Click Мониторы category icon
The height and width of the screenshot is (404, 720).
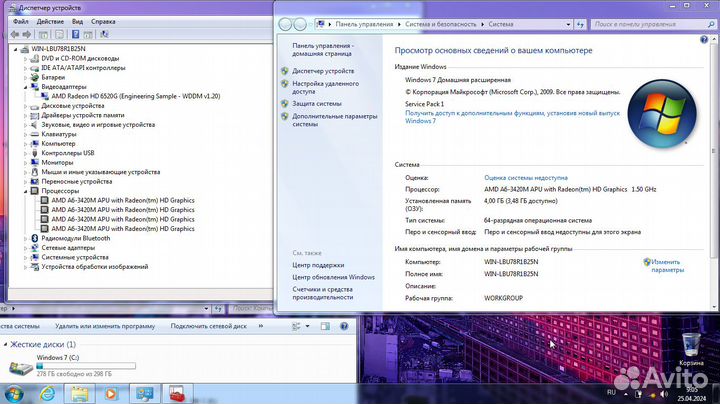(34, 163)
